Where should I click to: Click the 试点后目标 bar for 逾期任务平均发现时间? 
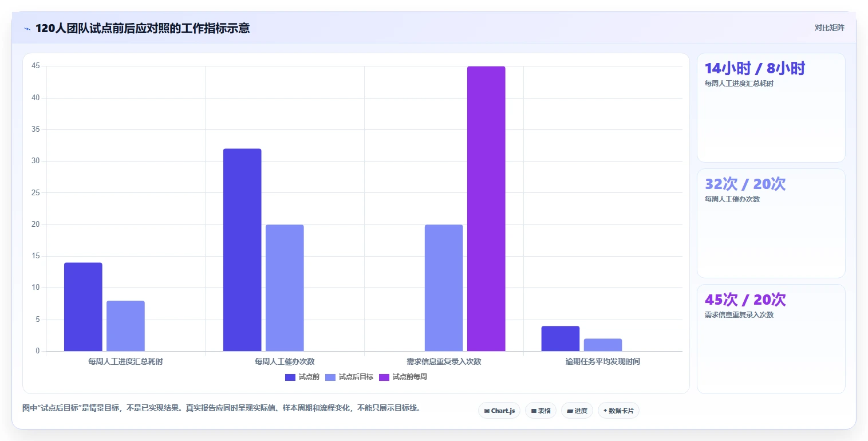pos(603,345)
